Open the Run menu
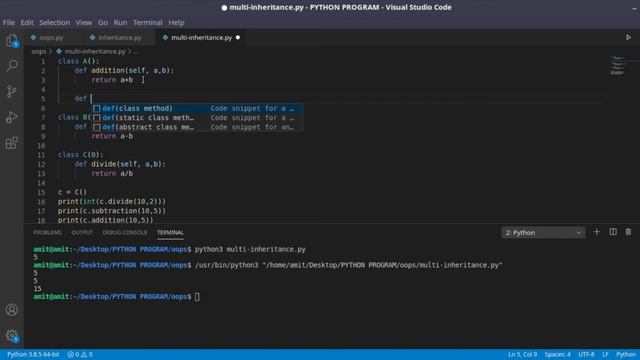Screen dimensions: 640x360 click(x=120, y=22)
